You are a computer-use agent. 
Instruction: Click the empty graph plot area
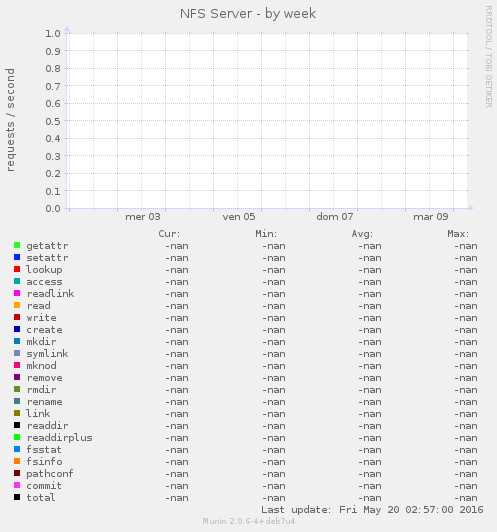click(268, 121)
